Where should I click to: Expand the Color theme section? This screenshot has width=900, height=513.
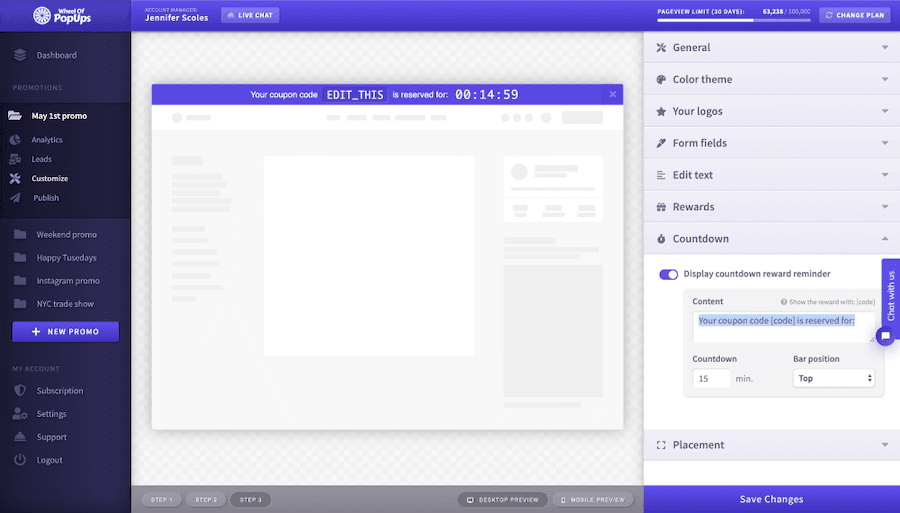click(770, 79)
